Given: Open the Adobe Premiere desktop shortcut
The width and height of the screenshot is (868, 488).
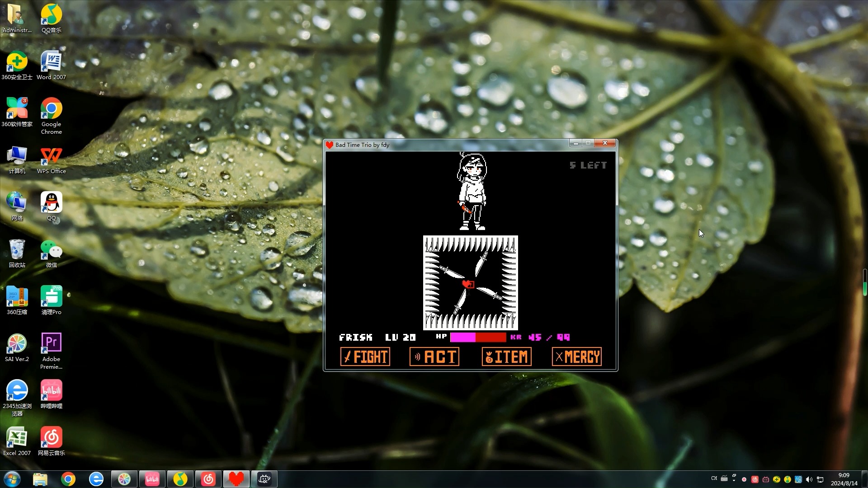Looking at the screenshot, I should (x=52, y=351).
